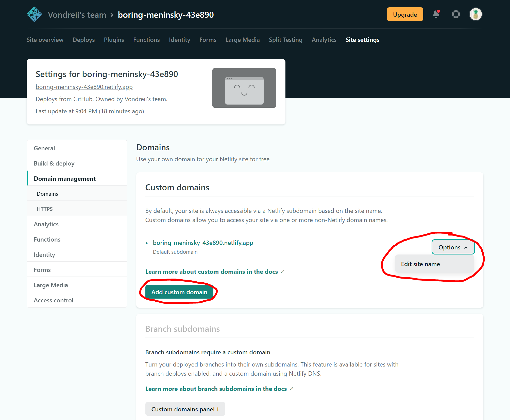This screenshot has width=510, height=420.
Task: Click the site preview thumbnail
Action: click(x=244, y=88)
